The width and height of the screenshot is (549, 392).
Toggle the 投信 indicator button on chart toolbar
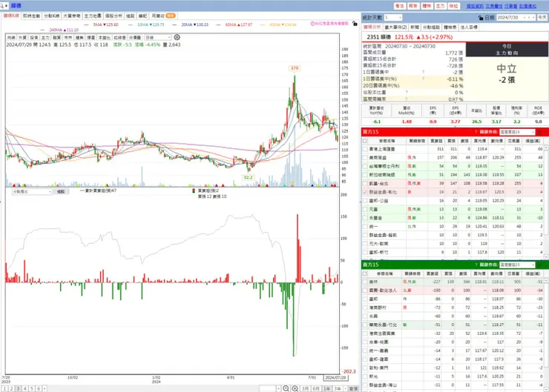click(34, 37)
